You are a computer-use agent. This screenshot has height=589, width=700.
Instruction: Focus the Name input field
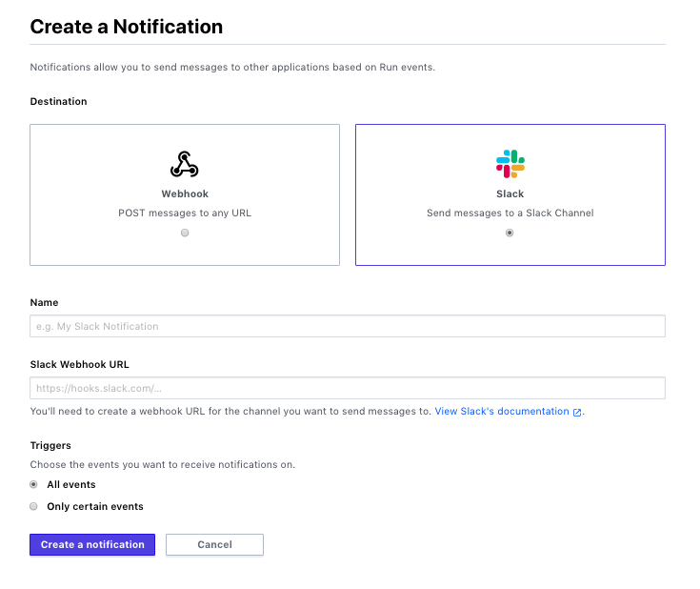click(x=347, y=326)
